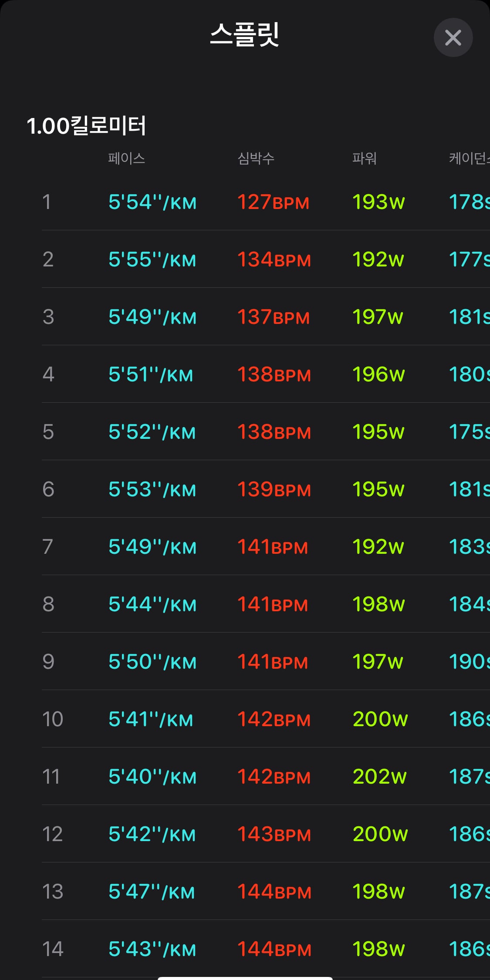This screenshot has width=490, height=980.
Task: Close the splits sheet with X button
Action: (x=453, y=37)
